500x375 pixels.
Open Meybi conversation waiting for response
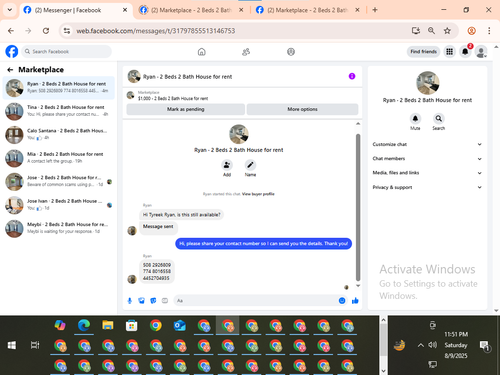(x=59, y=228)
